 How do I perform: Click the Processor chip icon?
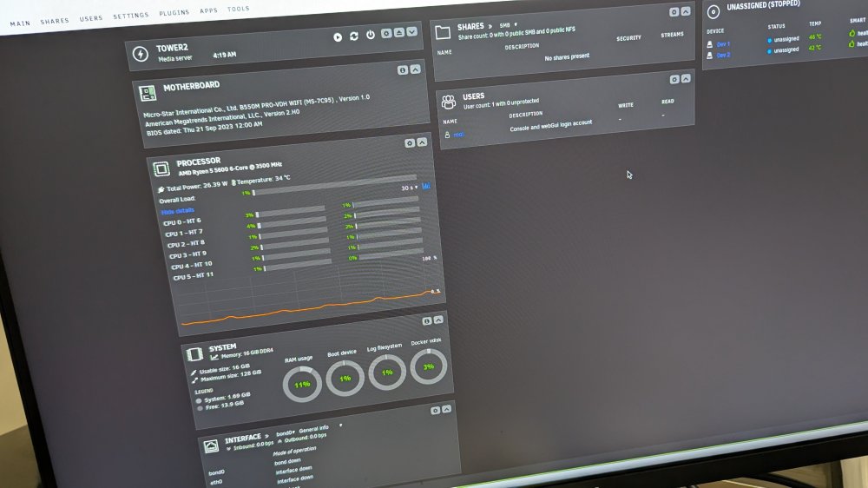[161, 168]
